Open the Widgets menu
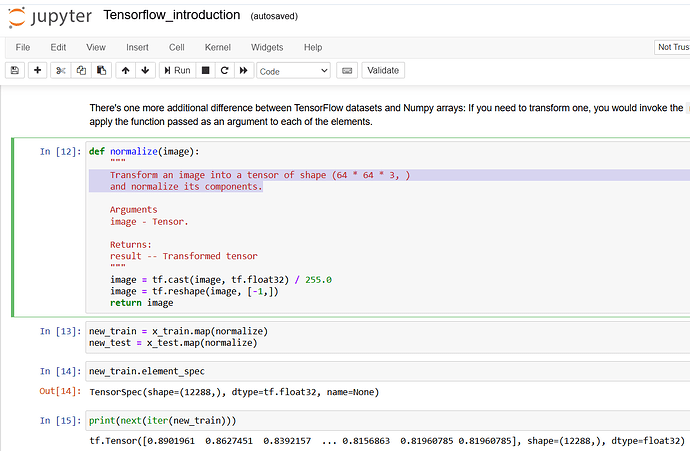Screen dimensions: 690x451 pos(267,47)
